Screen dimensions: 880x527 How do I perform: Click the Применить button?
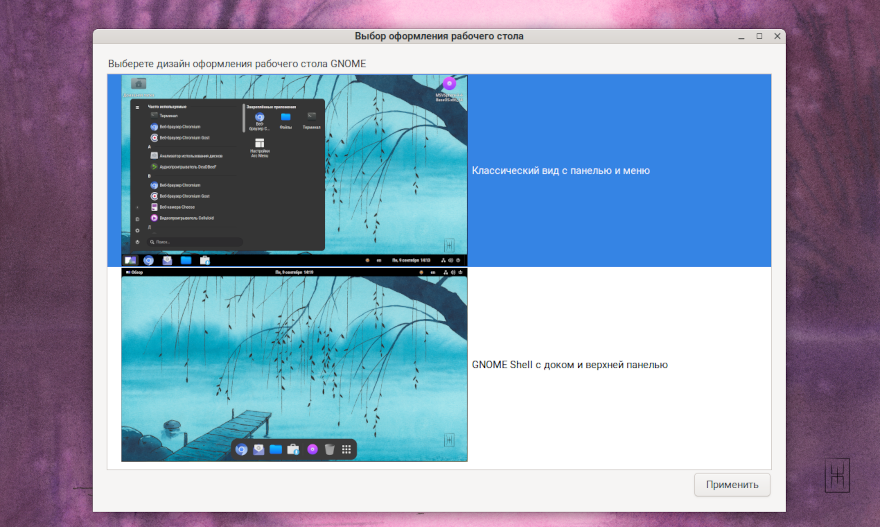tap(732, 485)
